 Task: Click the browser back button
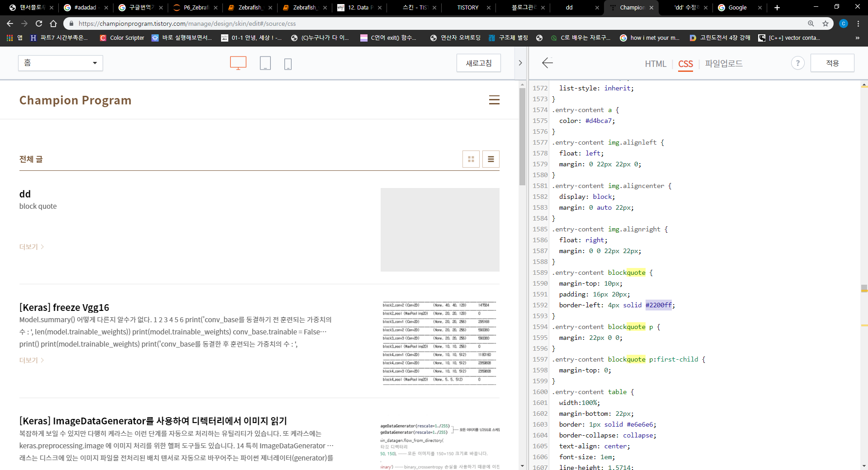[x=10, y=23]
